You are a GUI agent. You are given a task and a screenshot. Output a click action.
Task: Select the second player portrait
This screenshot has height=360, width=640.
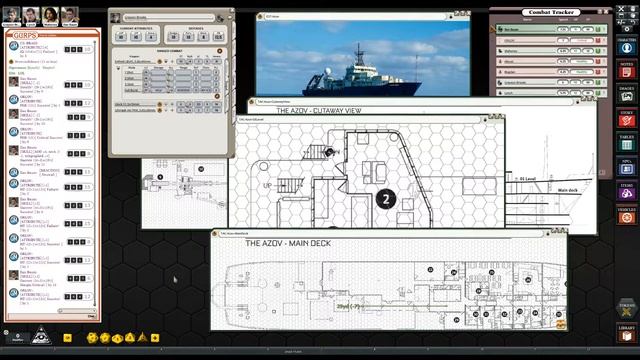click(x=31, y=16)
